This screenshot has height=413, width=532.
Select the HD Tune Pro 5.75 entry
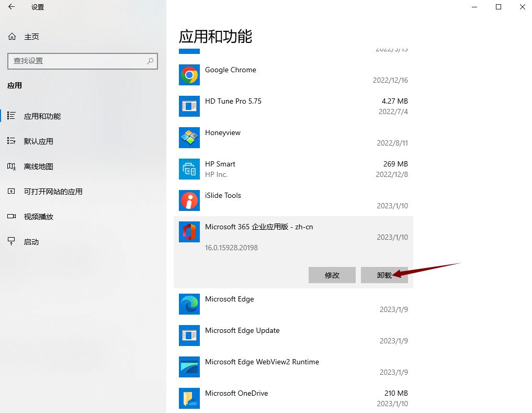tap(233, 101)
